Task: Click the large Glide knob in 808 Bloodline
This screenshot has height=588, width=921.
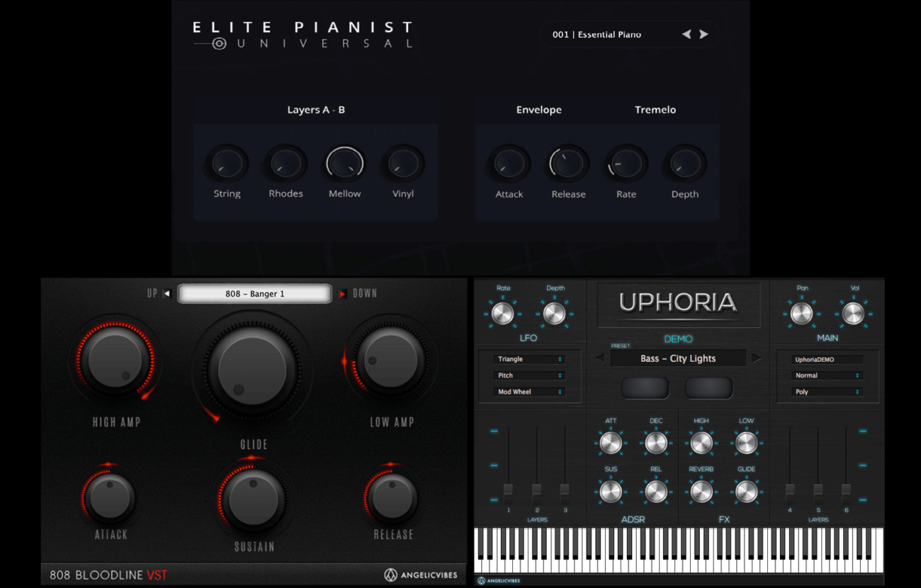Action: coord(253,368)
